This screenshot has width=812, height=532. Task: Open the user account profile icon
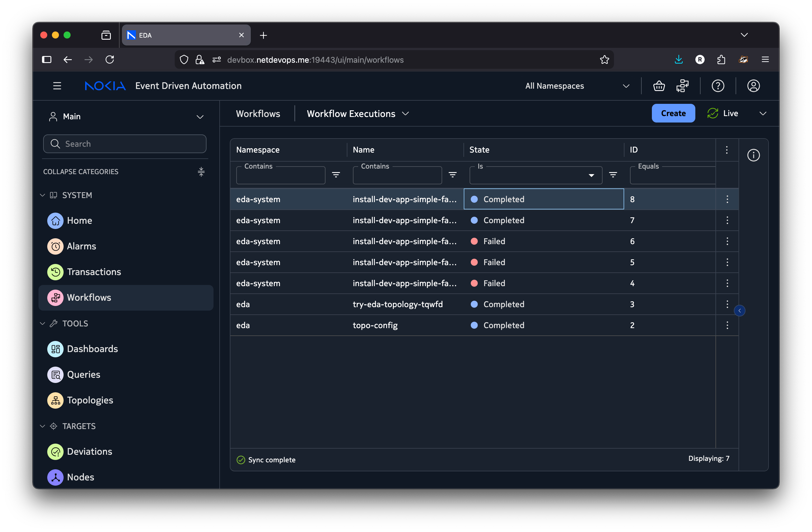click(753, 86)
